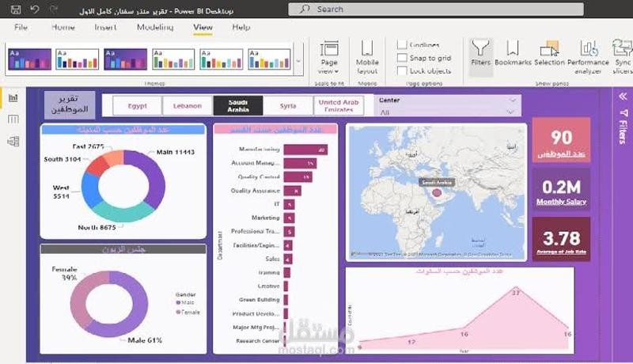Screen dimensions: 633x364
Task: Open Performance analyzer pane
Action: pyautogui.click(x=588, y=57)
